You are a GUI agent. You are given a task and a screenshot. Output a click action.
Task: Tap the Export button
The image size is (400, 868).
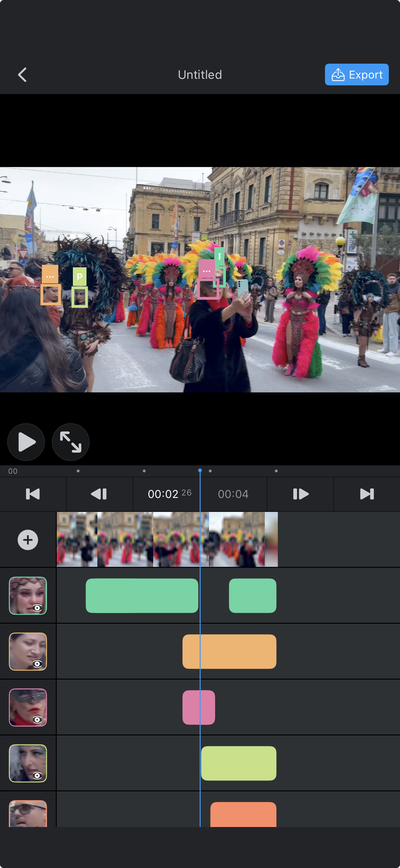[x=357, y=75]
